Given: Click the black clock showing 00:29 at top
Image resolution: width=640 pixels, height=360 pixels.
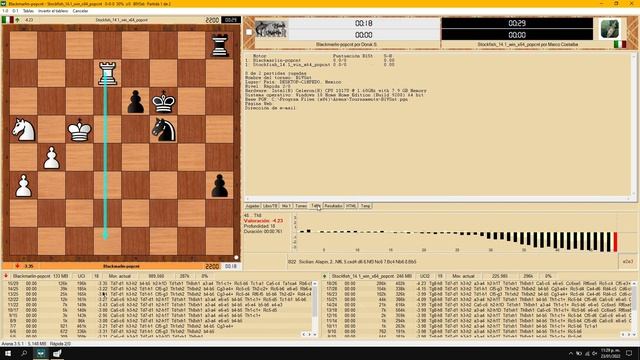Looking at the screenshot, I should click(517, 23).
